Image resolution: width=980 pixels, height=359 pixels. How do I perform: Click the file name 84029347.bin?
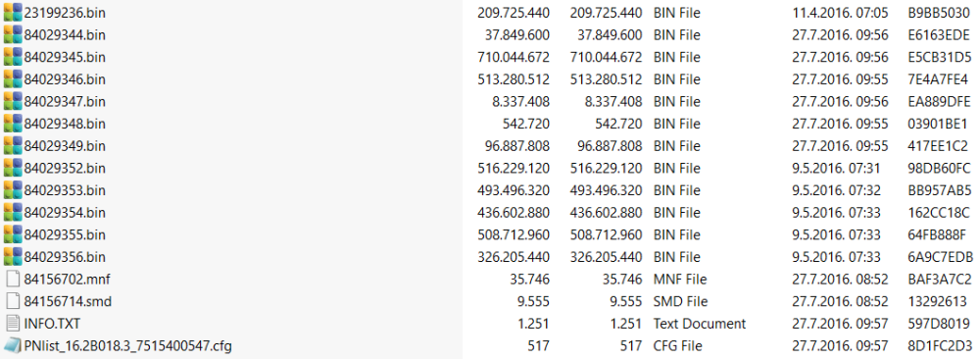coord(65,101)
